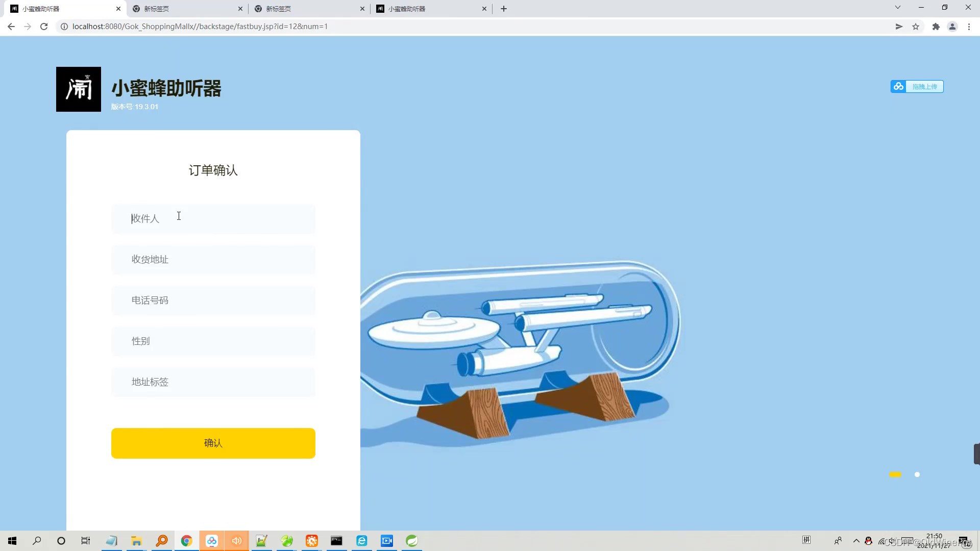The width and height of the screenshot is (980, 551).
Task: Close the fourth 小蜜蜂助听器 tab
Action: [484, 9]
